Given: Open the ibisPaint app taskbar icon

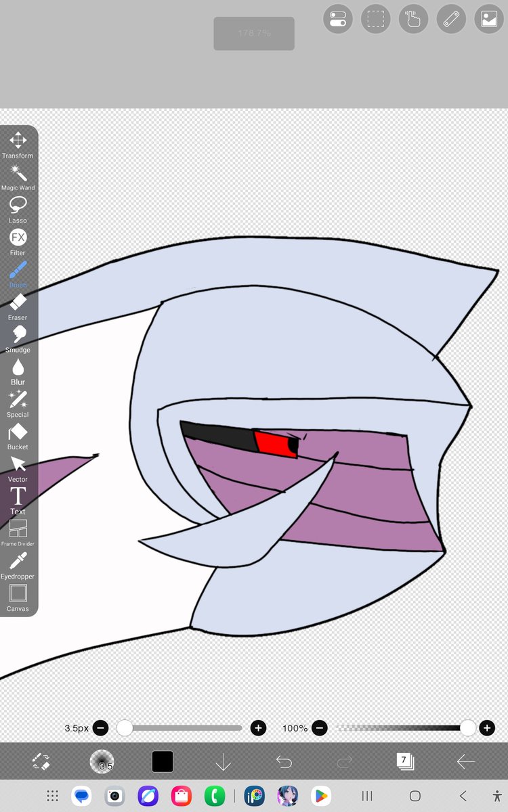Looking at the screenshot, I should pos(255,796).
